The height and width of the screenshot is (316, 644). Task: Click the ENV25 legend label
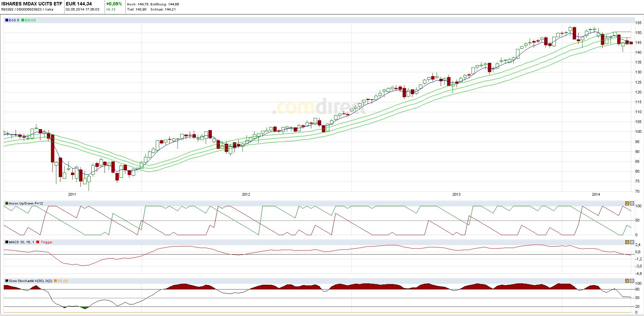tap(30, 20)
